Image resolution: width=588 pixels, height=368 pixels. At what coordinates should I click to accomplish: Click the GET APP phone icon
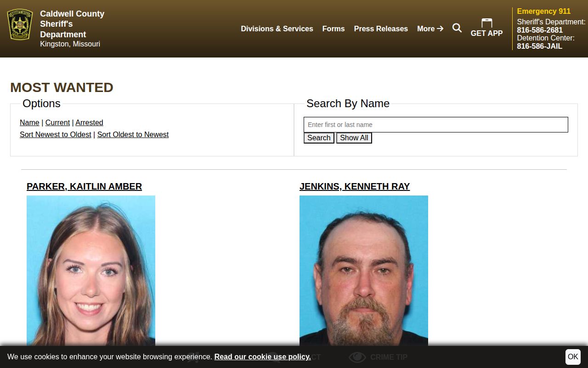(486, 23)
